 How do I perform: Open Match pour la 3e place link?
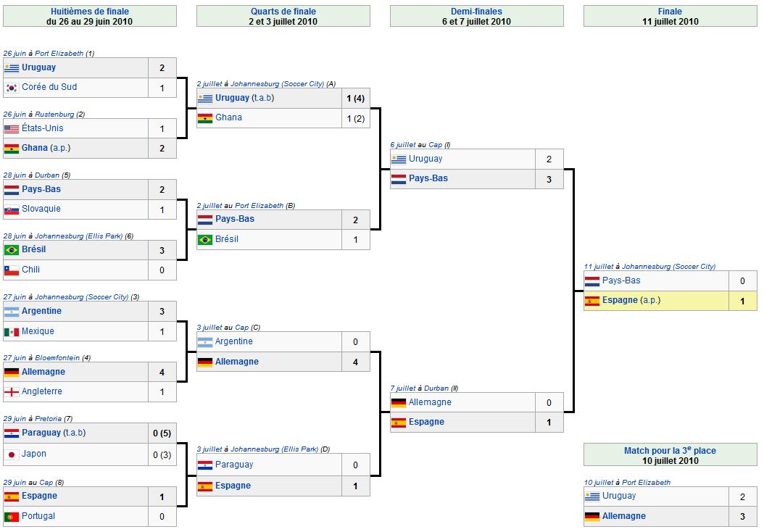(670, 451)
